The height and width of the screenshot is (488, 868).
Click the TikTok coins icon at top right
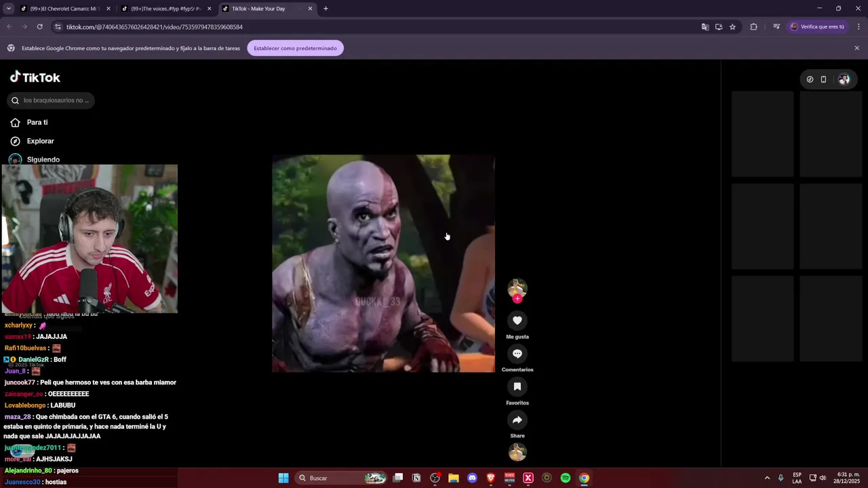pos(810,79)
